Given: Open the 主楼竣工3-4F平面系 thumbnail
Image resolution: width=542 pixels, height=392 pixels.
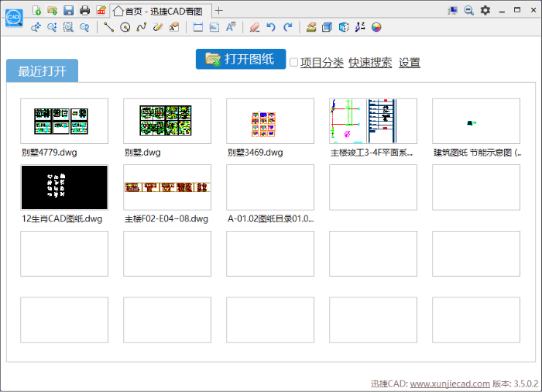Looking at the screenshot, I should (x=373, y=121).
